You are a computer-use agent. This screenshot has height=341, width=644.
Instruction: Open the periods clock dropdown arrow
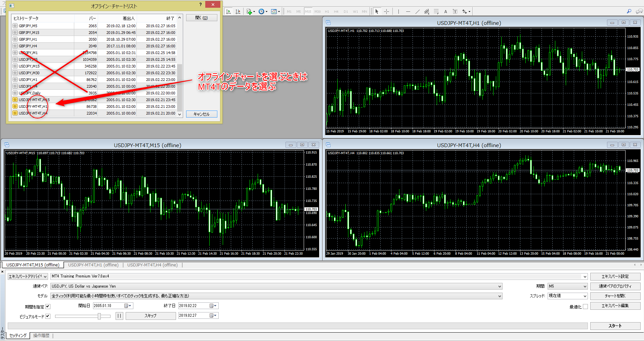(x=266, y=12)
